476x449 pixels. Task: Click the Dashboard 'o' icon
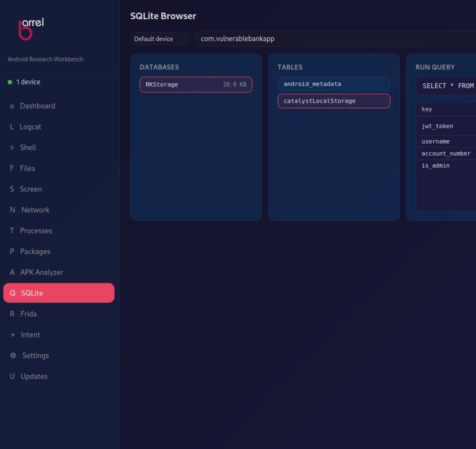[12, 106]
